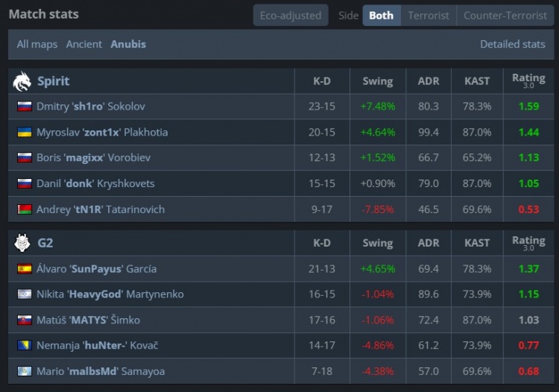
Task: Click the Spirit team dragon logo
Action: coord(22,80)
